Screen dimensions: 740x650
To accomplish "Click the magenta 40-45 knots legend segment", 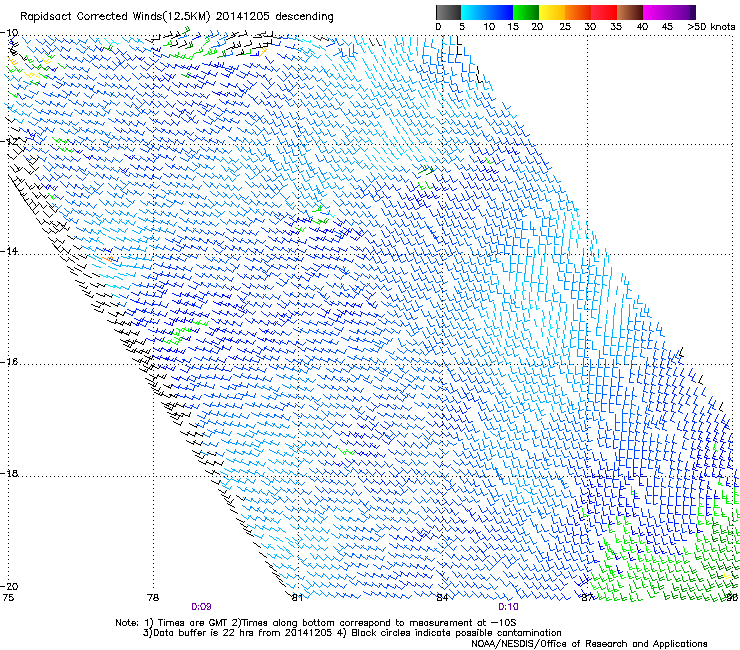I will [656, 12].
